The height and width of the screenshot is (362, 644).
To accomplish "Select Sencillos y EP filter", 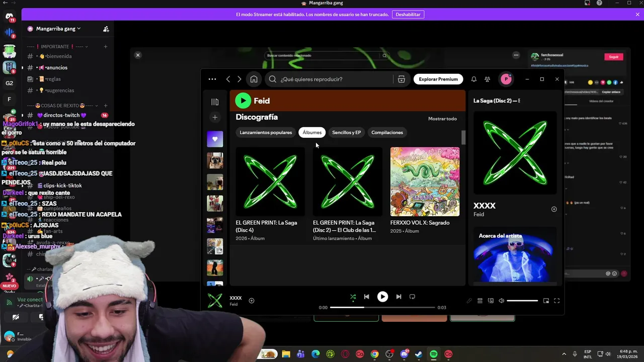I will tap(347, 132).
